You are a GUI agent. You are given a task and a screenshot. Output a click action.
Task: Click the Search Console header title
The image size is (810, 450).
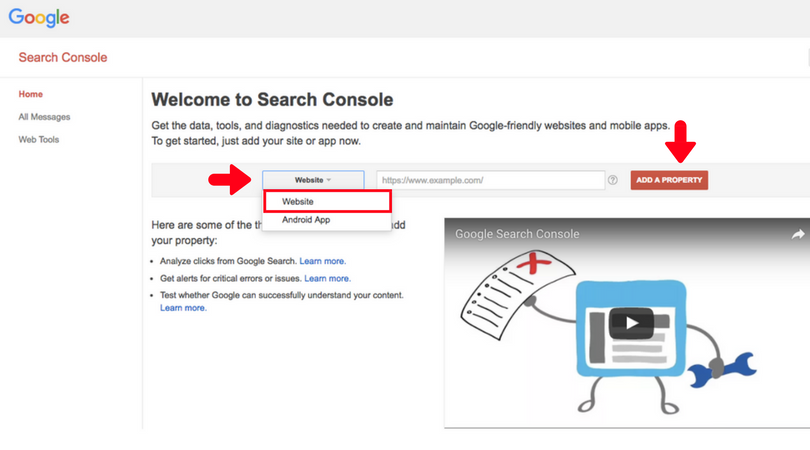coord(63,58)
